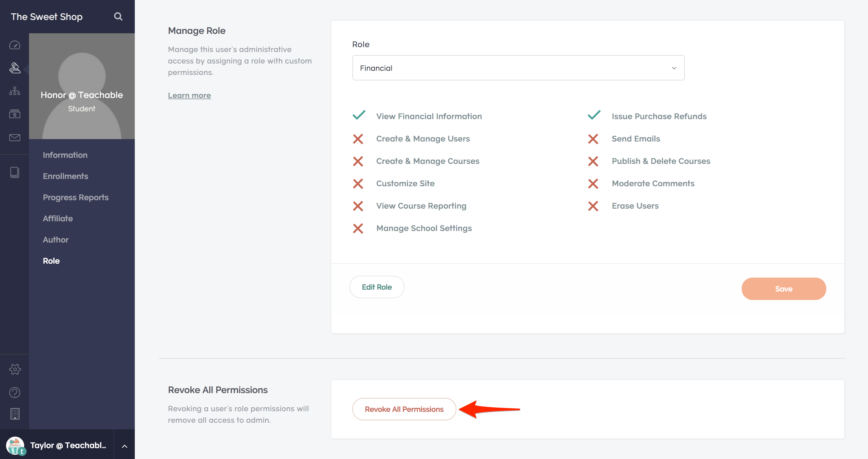Open the Site hierarchy icon
Screen dimensions: 868x459
15,91
